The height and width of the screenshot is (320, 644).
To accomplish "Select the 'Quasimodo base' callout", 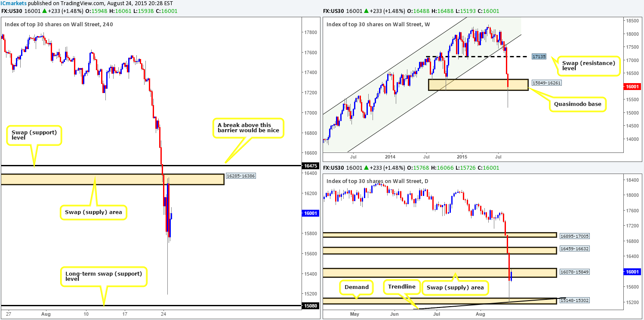I will pyautogui.click(x=578, y=104).
